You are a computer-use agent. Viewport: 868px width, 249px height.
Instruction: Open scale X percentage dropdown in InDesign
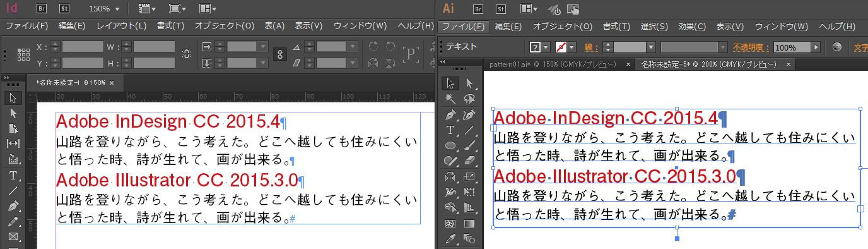(x=263, y=46)
